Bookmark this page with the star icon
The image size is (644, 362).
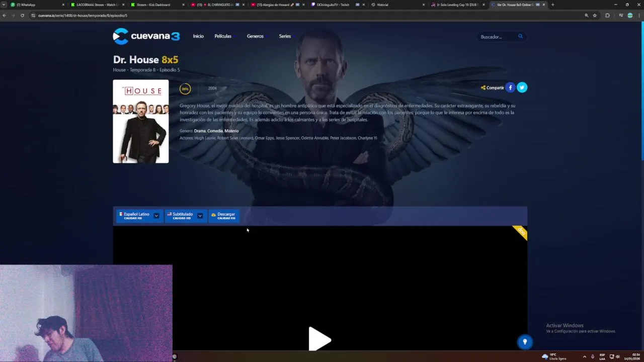595,16
